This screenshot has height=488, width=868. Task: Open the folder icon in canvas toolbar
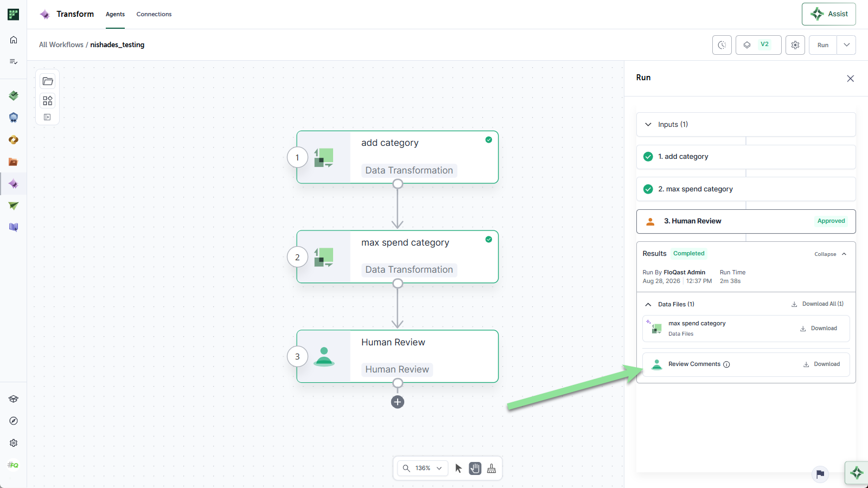(x=48, y=81)
